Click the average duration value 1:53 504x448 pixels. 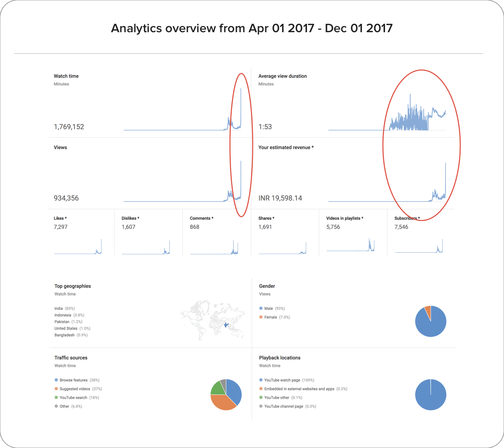coord(265,127)
